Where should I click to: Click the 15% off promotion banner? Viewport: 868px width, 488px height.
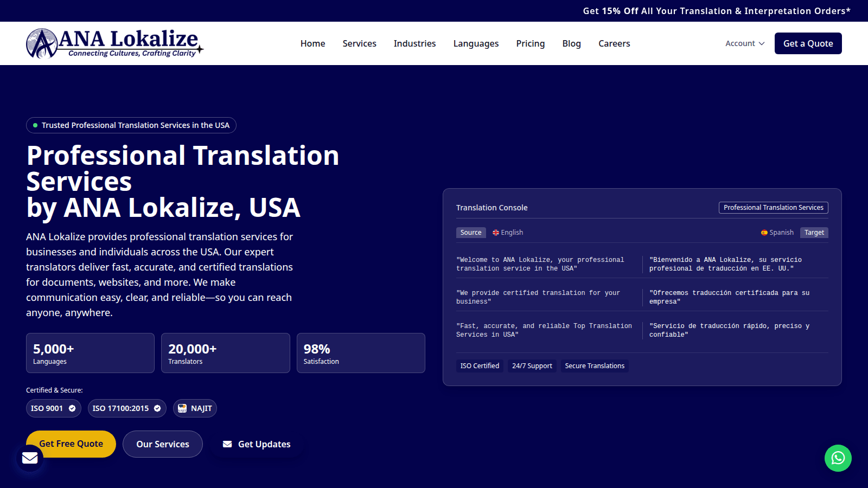click(x=717, y=11)
